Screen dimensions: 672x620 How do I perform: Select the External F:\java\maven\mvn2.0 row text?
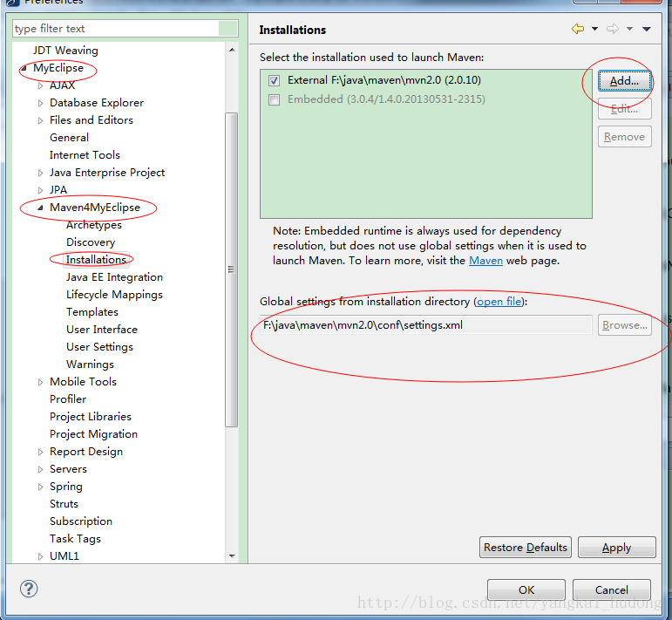click(x=384, y=80)
